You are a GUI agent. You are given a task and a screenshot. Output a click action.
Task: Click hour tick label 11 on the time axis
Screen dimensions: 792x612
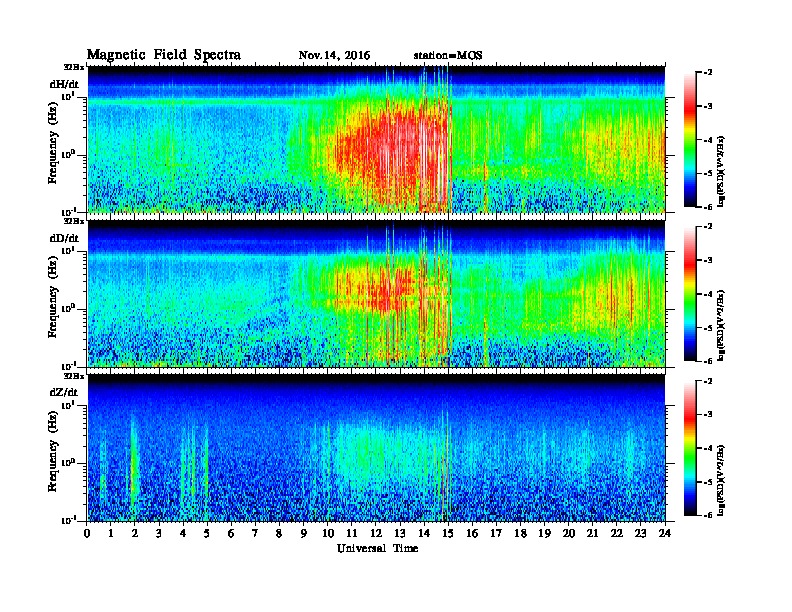click(x=352, y=534)
